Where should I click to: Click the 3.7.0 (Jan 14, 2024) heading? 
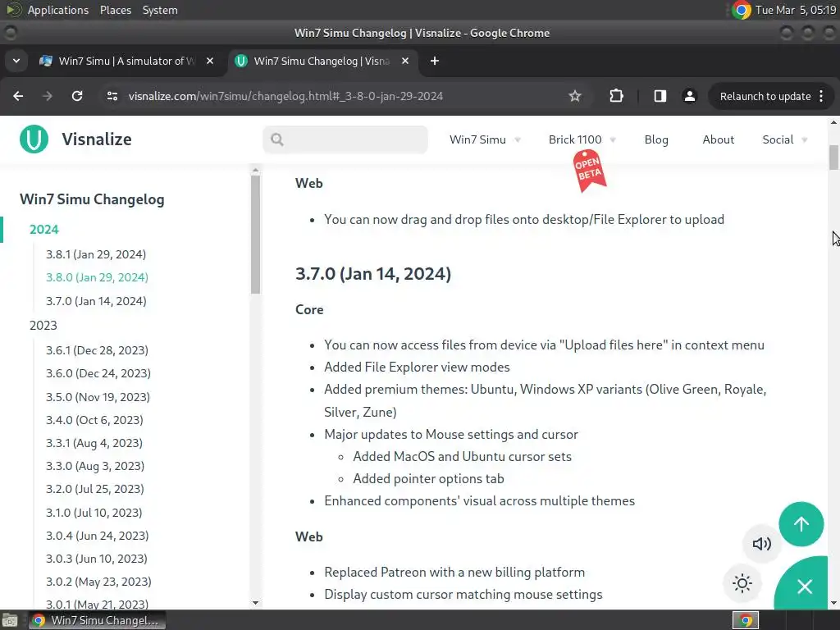tap(373, 274)
